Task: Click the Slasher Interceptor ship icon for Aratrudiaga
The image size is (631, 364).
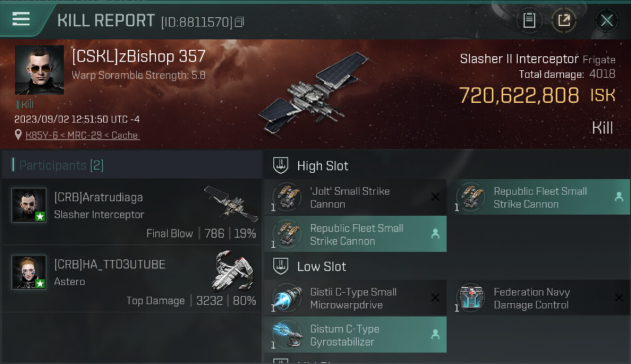Action: (231, 203)
